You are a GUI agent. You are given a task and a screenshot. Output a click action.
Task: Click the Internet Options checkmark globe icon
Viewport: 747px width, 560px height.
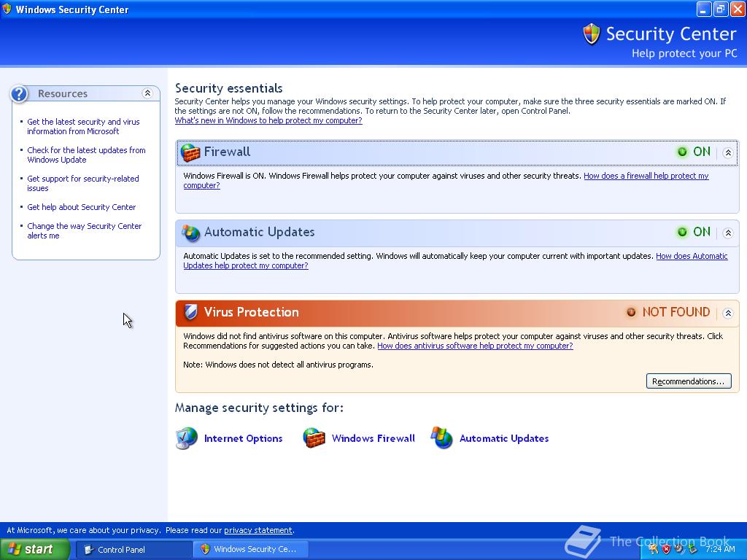[186, 438]
